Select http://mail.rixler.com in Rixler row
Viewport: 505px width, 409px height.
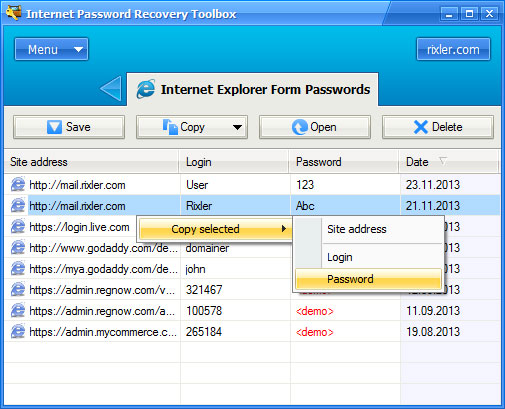click(x=77, y=206)
